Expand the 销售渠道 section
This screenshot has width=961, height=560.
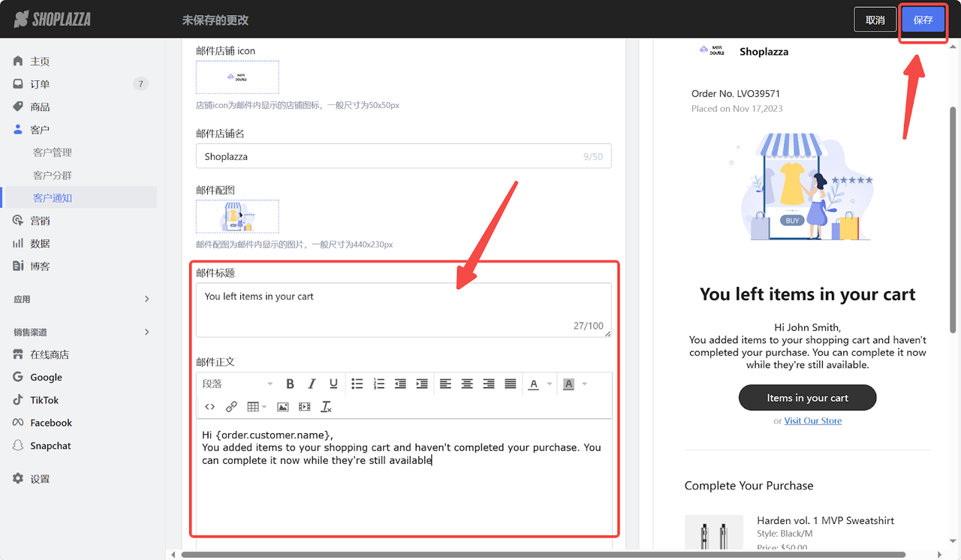point(146,332)
